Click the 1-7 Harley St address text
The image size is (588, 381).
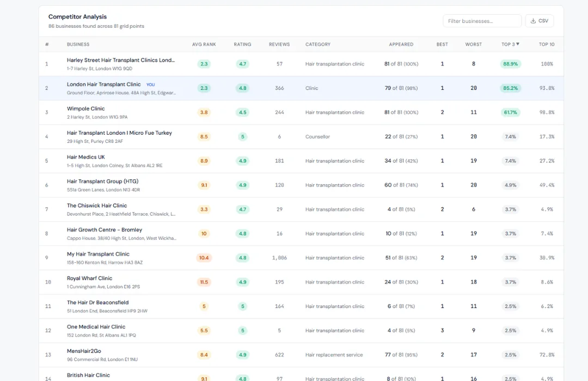100,69
